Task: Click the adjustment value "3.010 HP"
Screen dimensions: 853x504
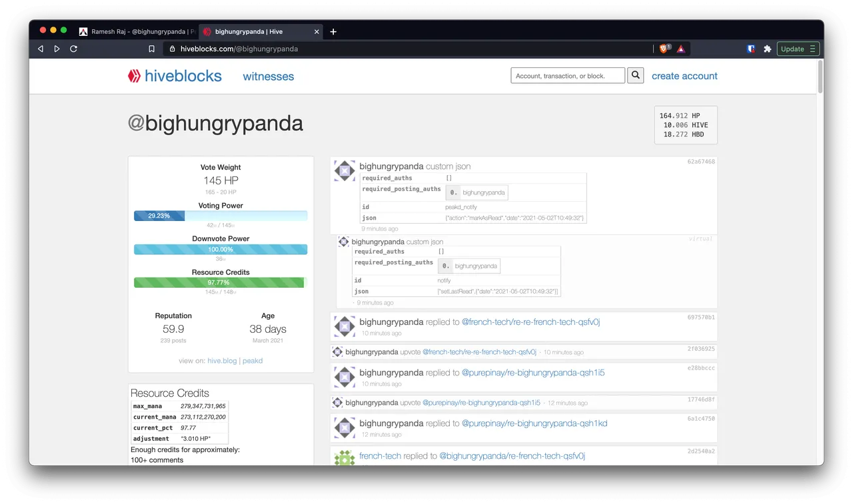Action: [196, 439]
